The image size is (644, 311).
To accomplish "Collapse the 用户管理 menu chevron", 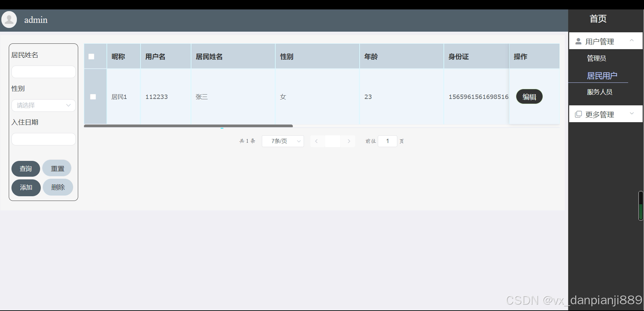I will pyautogui.click(x=632, y=40).
